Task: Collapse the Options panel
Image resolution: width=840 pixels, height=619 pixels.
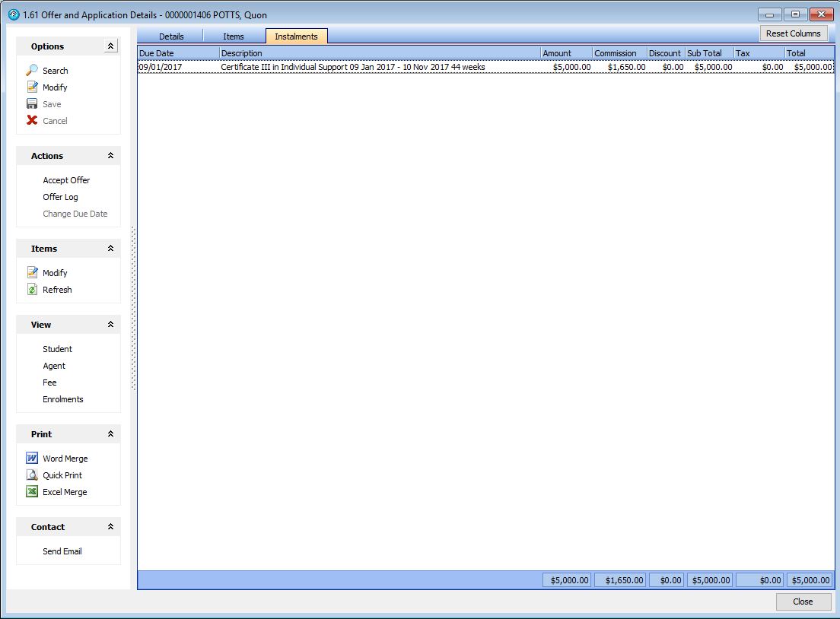Action: coord(110,46)
